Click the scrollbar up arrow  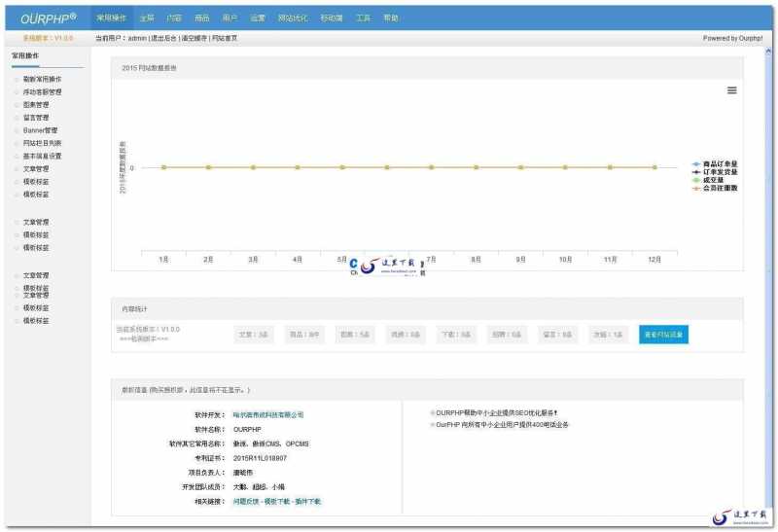click(x=768, y=52)
